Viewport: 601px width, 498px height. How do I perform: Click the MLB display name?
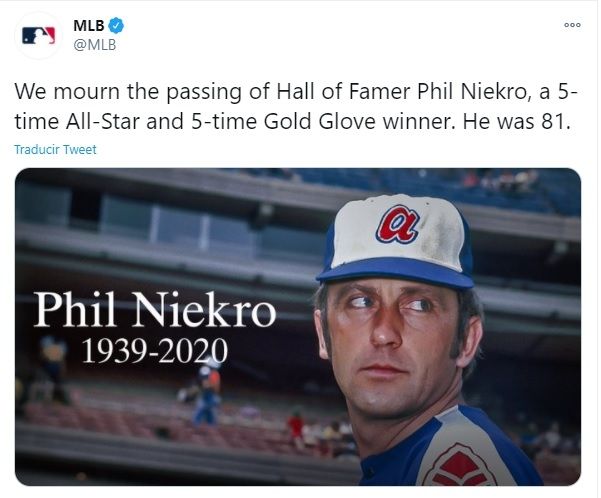point(88,25)
